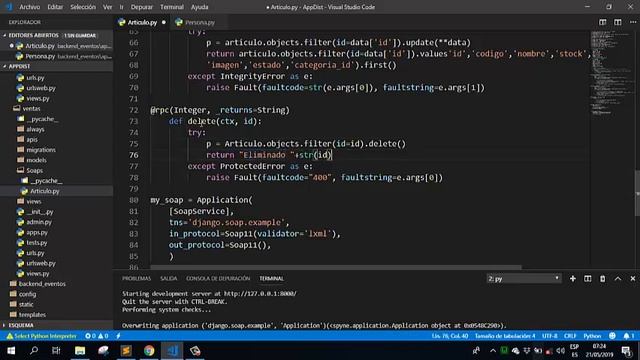This screenshot has width=640, height=360.
Task: Switch to CONSOLA DE DEPURACIÓN tab
Action: [x=218, y=278]
